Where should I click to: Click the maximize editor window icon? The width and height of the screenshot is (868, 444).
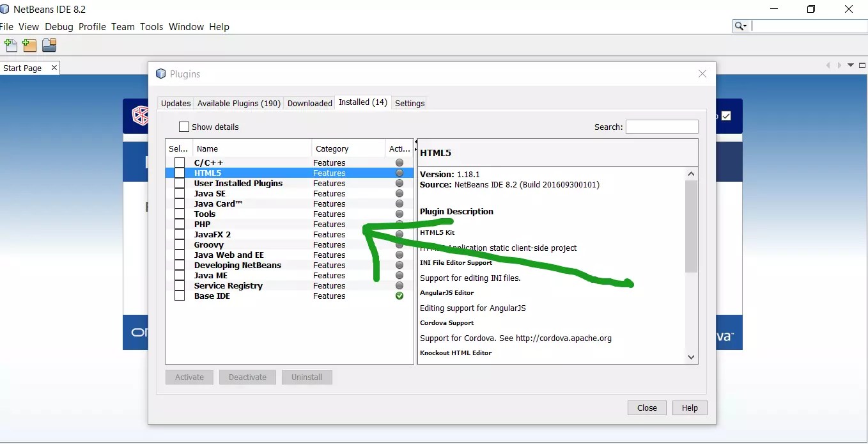pos(863,65)
